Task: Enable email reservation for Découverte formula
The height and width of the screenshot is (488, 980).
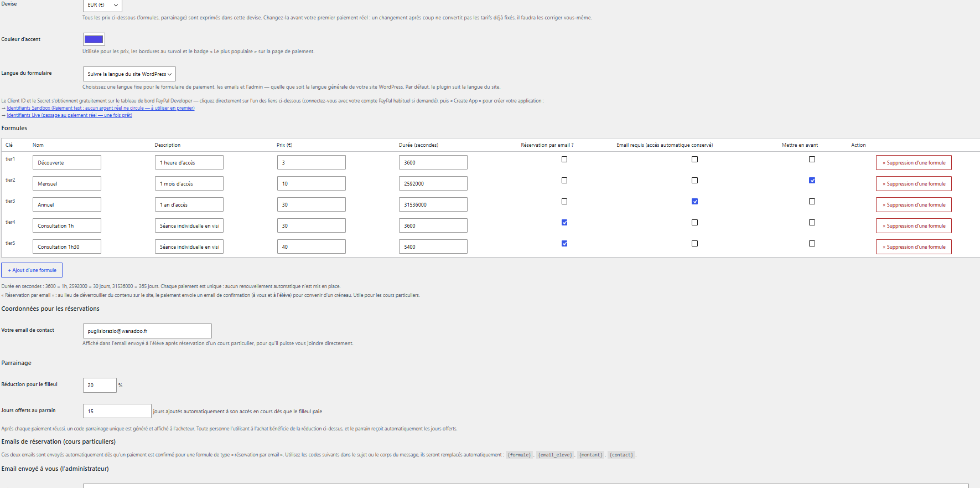Action: tap(564, 160)
